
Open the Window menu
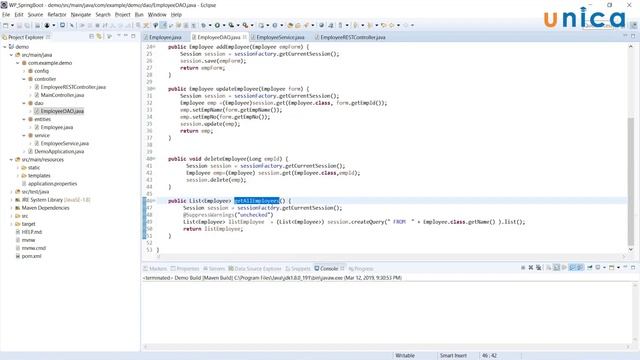(157, 14)
